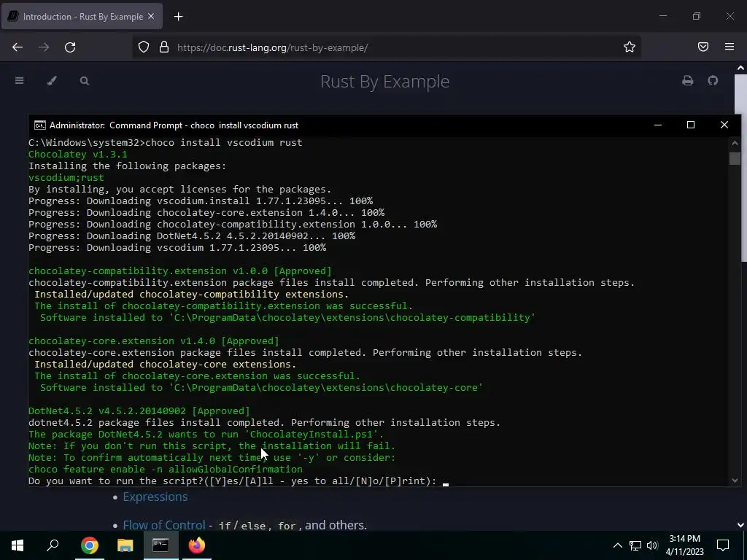Image resolution: width=747 pixels, height=560 pixels.
Task: Open the volume speaker tray icon
Action: coord(652,545)
